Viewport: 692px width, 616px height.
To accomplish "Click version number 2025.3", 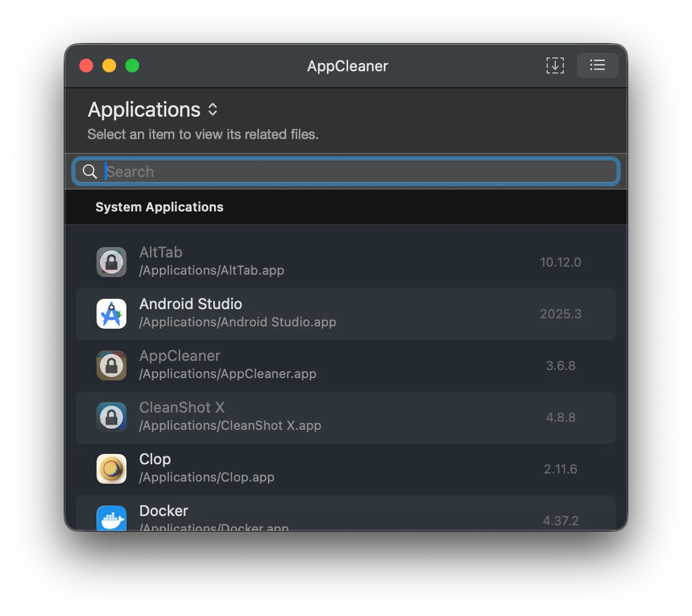I will pos(560,314).
